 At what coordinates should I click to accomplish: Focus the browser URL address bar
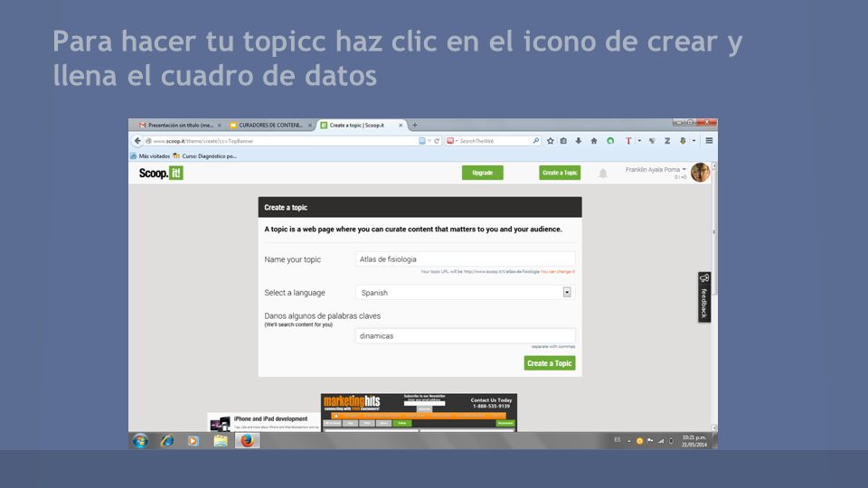click(282, 141)
